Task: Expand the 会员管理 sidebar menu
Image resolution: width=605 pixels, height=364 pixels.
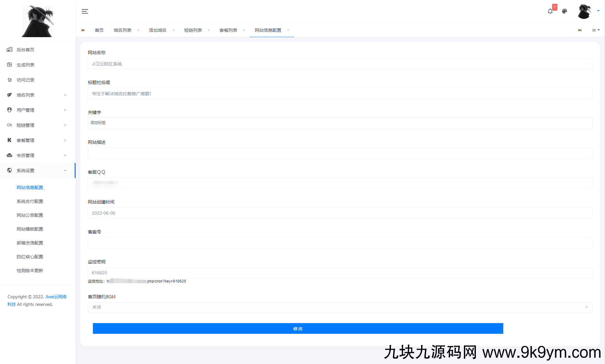Action: 38,155
